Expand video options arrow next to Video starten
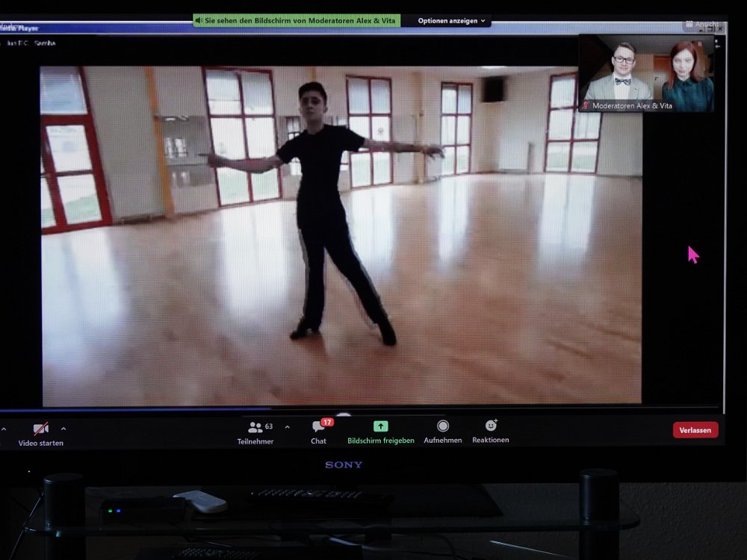 point(63,429)
